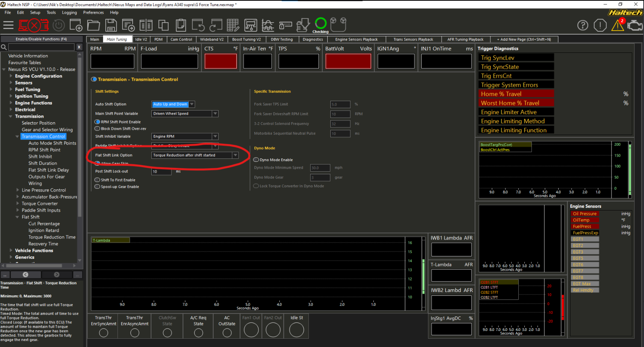Click the green Checking status ring
This screenshot has width=644, height=347.
tap(321, 23)
